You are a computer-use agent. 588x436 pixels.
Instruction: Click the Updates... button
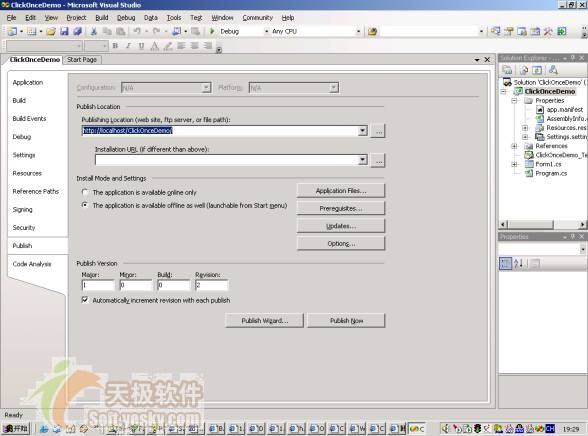(x=341, y=226)
